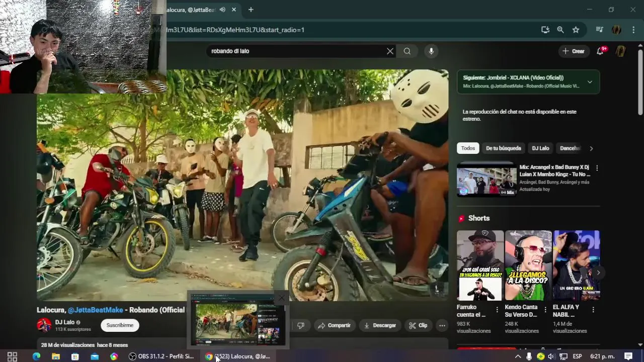Click the Clip button
The width and height of the screenshot is (644, 362).
coord(418,325)
